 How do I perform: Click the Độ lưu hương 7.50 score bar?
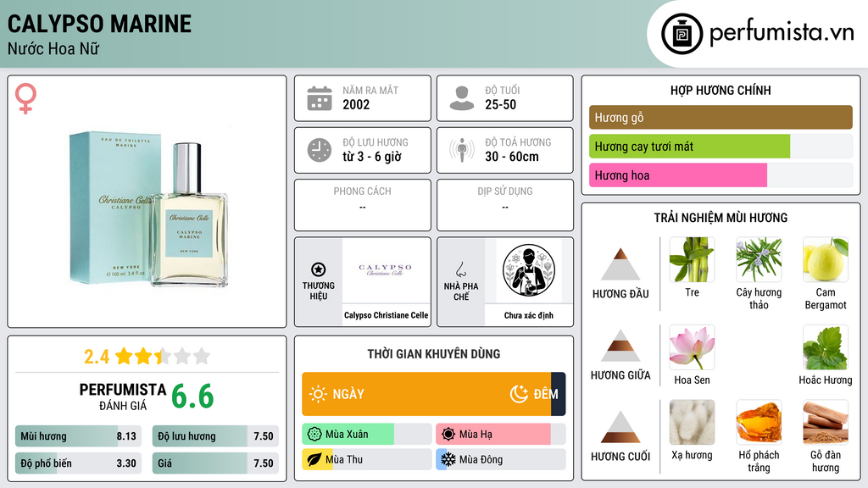click(x=215, y=436)
